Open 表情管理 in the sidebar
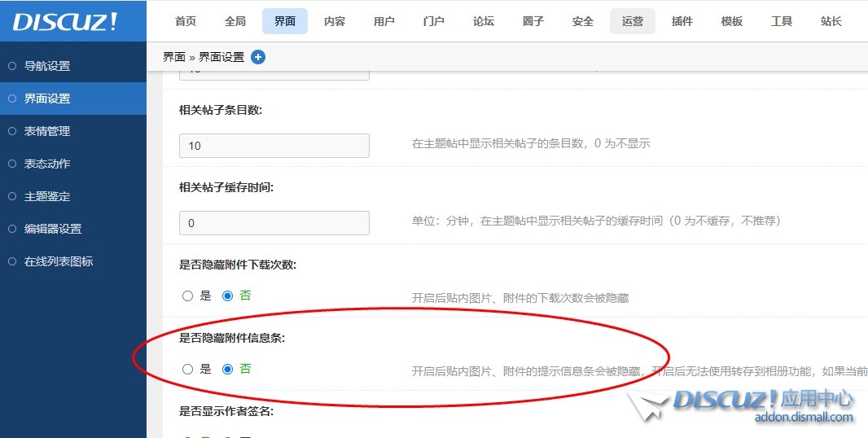Viewport: 868px width, 438px height. pyautogui.click(x=47, y=131)
